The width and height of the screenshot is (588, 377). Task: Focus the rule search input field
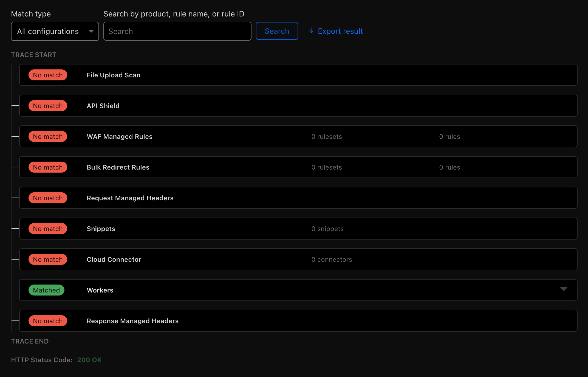tap(177, 31)
